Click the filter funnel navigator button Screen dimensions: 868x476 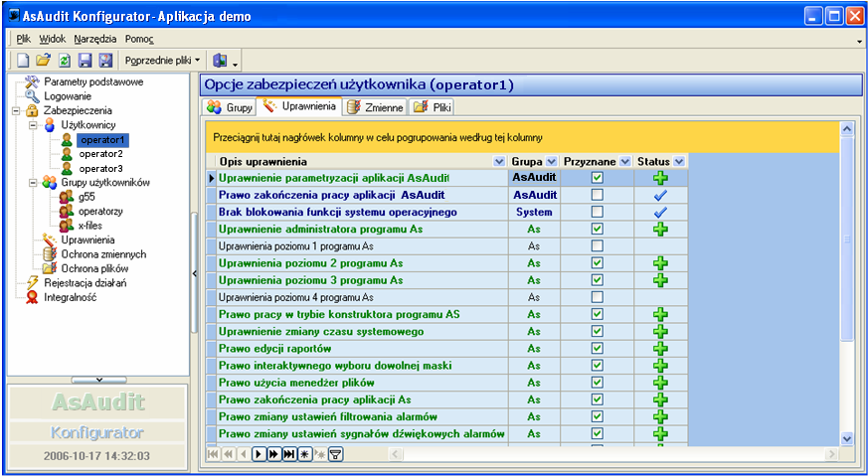click(336, 454)
